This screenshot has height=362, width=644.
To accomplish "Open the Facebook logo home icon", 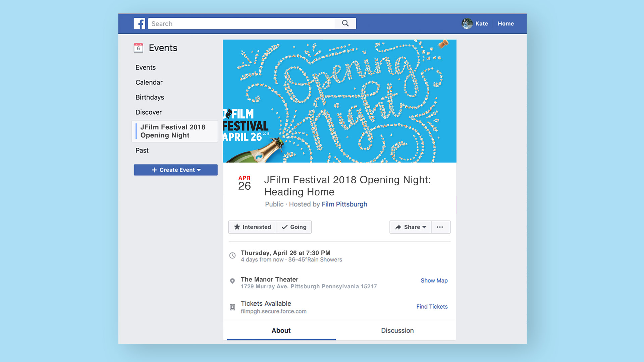I will coord(139,23).
